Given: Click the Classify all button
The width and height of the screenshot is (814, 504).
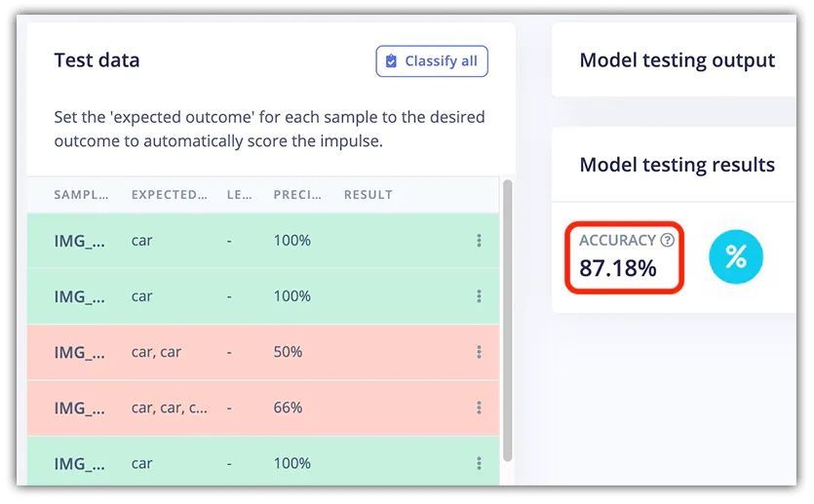Looking at the screenshot, I should [432, 61].
